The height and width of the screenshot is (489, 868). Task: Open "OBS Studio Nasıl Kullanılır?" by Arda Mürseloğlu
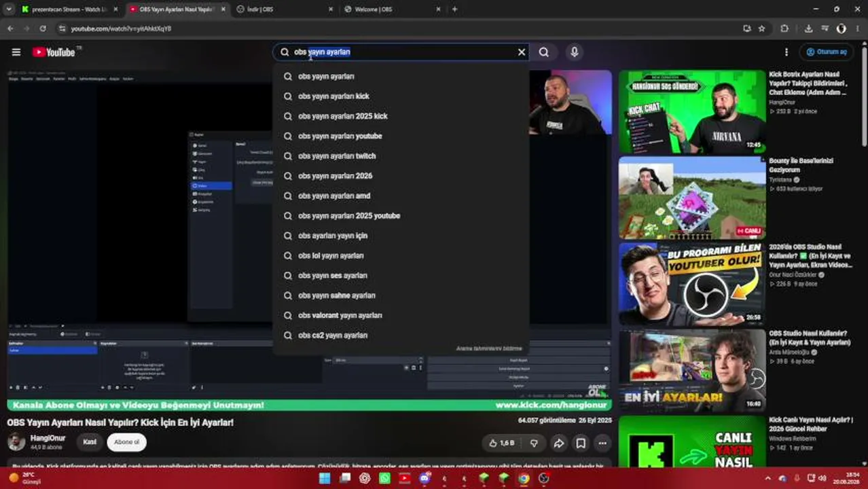click(810, 338)
